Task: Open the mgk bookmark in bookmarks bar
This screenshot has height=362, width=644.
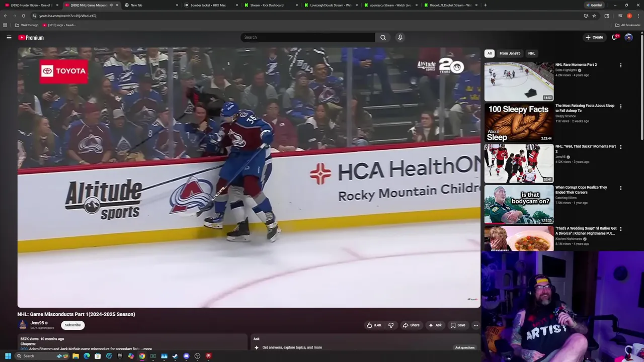Action: point(59,25)
